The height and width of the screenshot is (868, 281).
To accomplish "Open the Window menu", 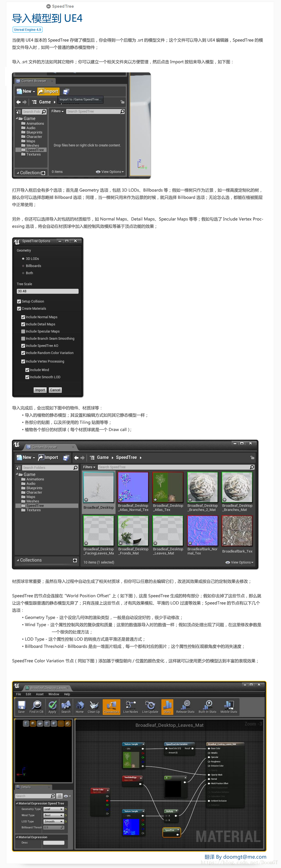I will tap(54, 694).
